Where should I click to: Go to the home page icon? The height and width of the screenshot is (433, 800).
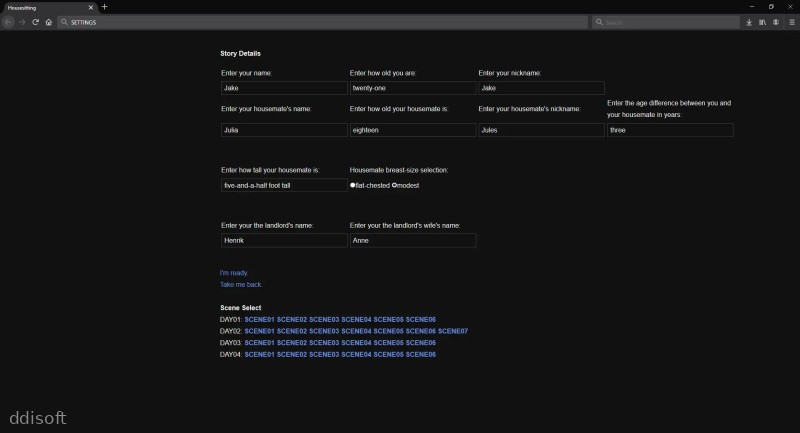pyautogui.click(x=48, y=22)
